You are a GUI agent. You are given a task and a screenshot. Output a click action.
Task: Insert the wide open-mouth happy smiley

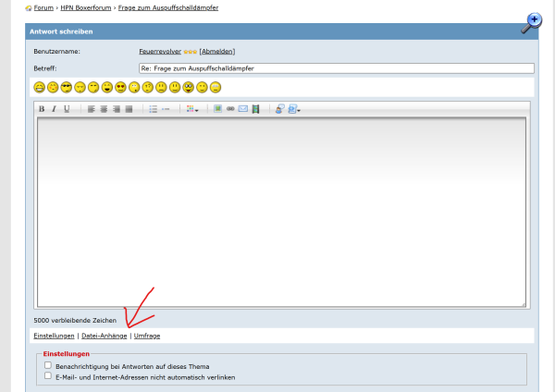[x=107, y=88]
